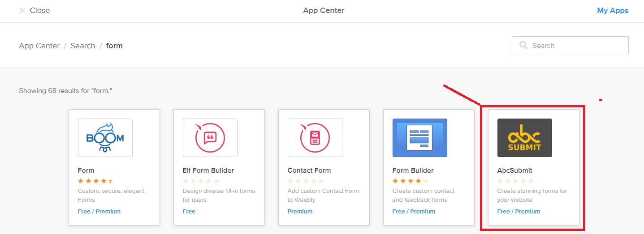Viewport: 644px width, 234px height.
Task: Open the AbcSubmit app logo
Action: [524, 138]
